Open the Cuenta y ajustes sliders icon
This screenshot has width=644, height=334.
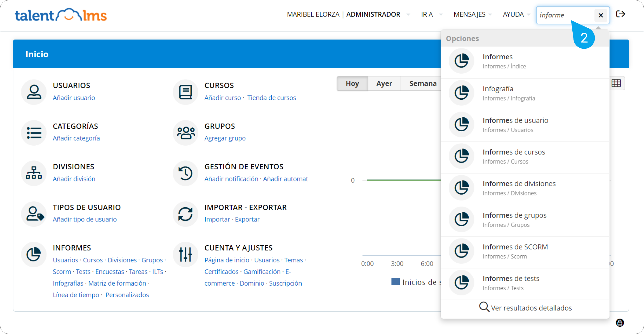pyautogui.click(x=185, y=254)
